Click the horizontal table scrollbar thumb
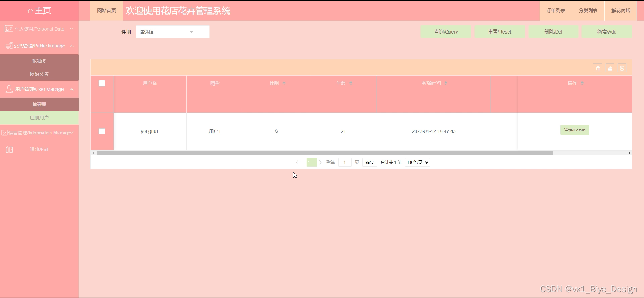Image resolution: width=644 pixels, height=298 pixels. (325, 153)
